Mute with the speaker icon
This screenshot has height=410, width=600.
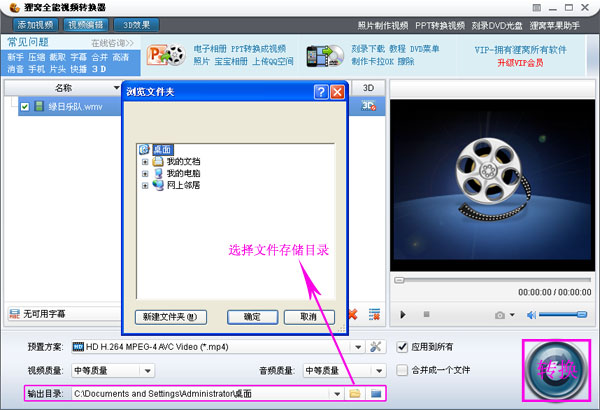531,315
